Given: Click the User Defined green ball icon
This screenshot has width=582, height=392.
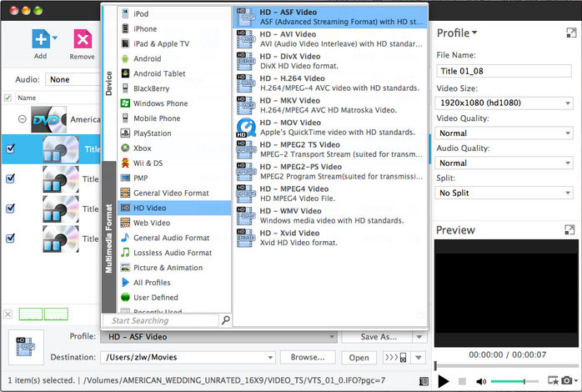Looking at the screenshot, I should click(125, 298).
